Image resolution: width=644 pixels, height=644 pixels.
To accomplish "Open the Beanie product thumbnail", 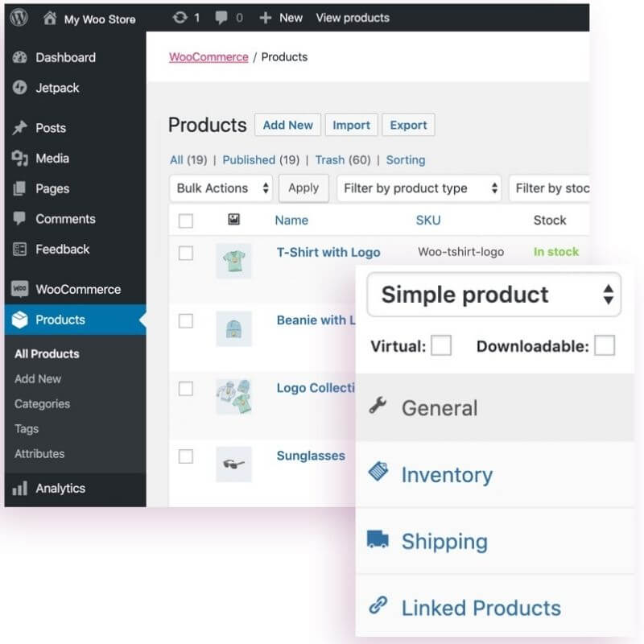I will pos(233,328).
